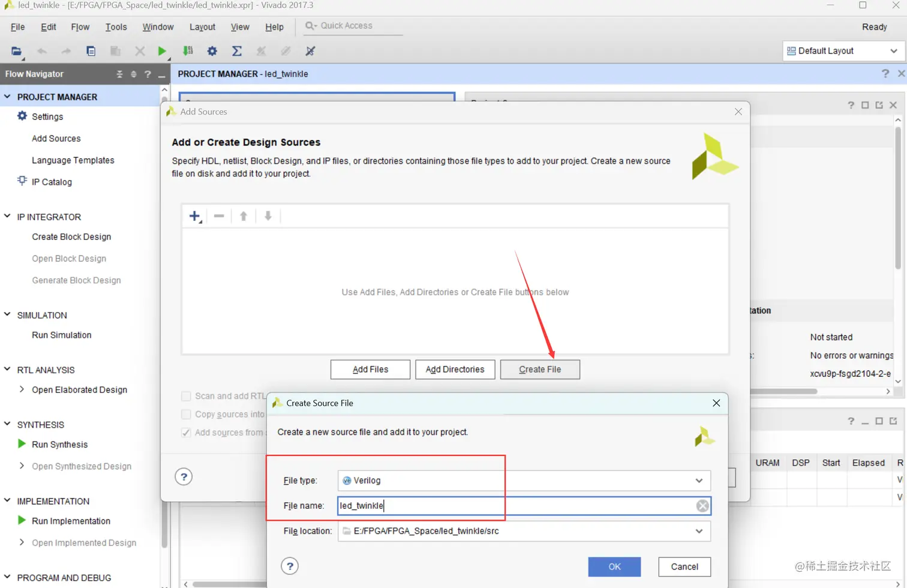Click the Program Device toolbar icon
This screenshot has width=907, height=588.
point(188,51)
